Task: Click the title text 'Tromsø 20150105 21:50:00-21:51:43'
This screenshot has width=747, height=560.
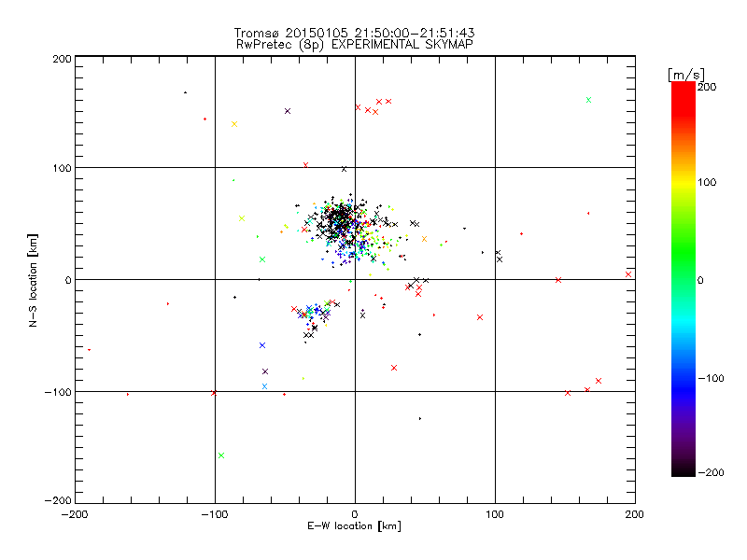Action: pyautogui.click(x=354, y=33)
